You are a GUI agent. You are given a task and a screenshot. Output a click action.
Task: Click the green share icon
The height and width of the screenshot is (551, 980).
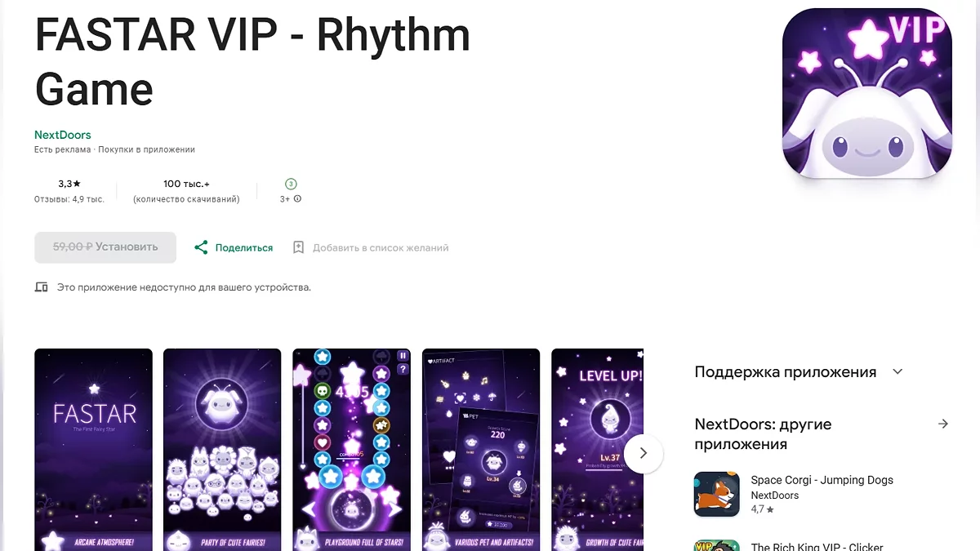(x=201, y=247)
